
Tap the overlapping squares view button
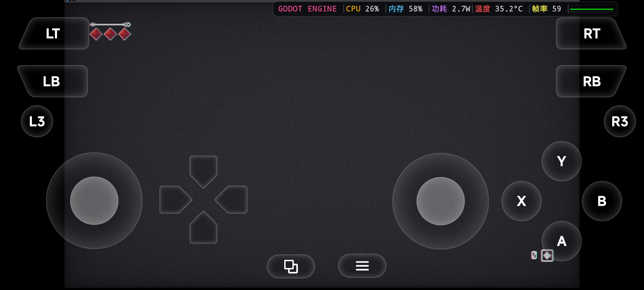pos(291,266)
